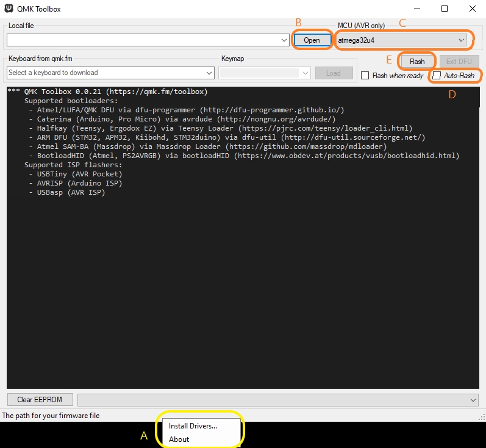Expand the Local file path dropdown
The width and height of the screenshot is (486, 448).
click(284, 40)
